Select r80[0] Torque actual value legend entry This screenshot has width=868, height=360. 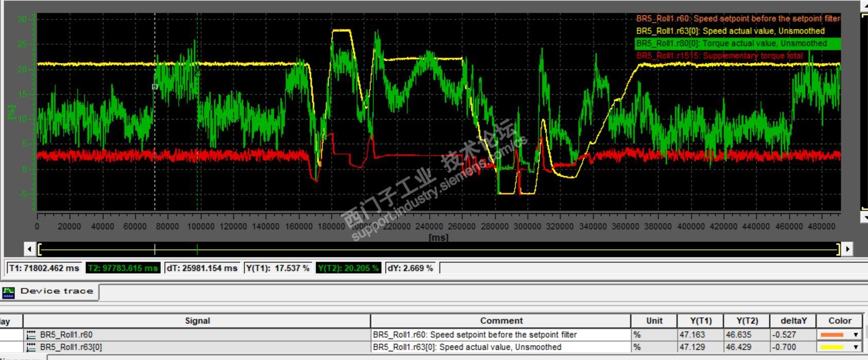tap(738, 43)
